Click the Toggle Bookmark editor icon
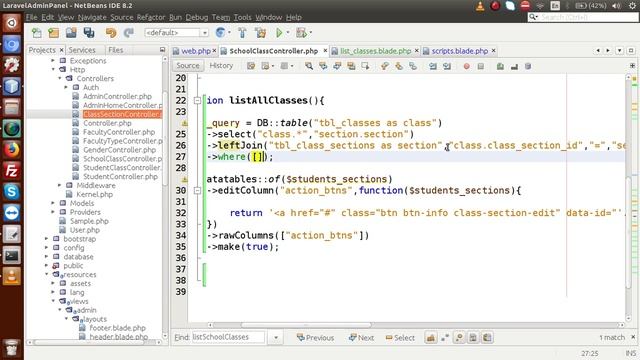The image size is (640, 360). (x=413, y=66)
